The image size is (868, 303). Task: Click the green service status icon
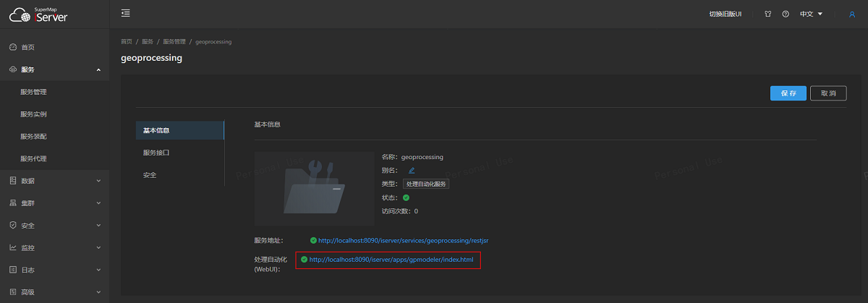407,197
